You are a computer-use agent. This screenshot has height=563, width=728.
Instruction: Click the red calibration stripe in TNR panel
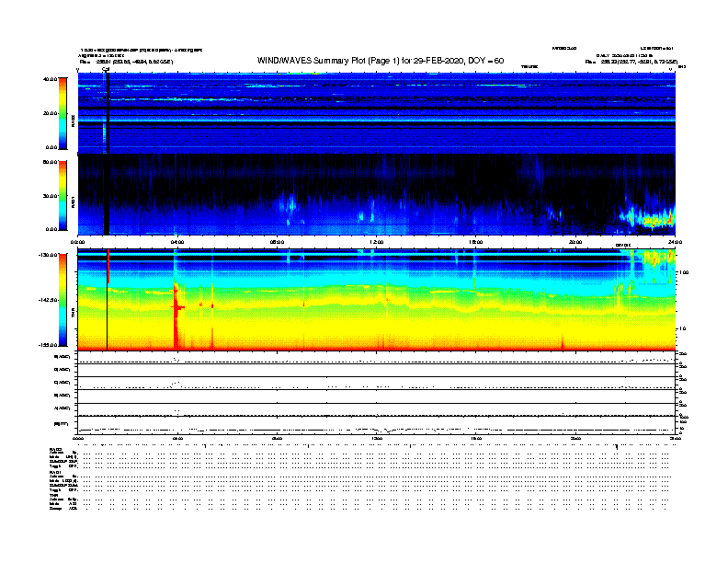pos(108,266)
